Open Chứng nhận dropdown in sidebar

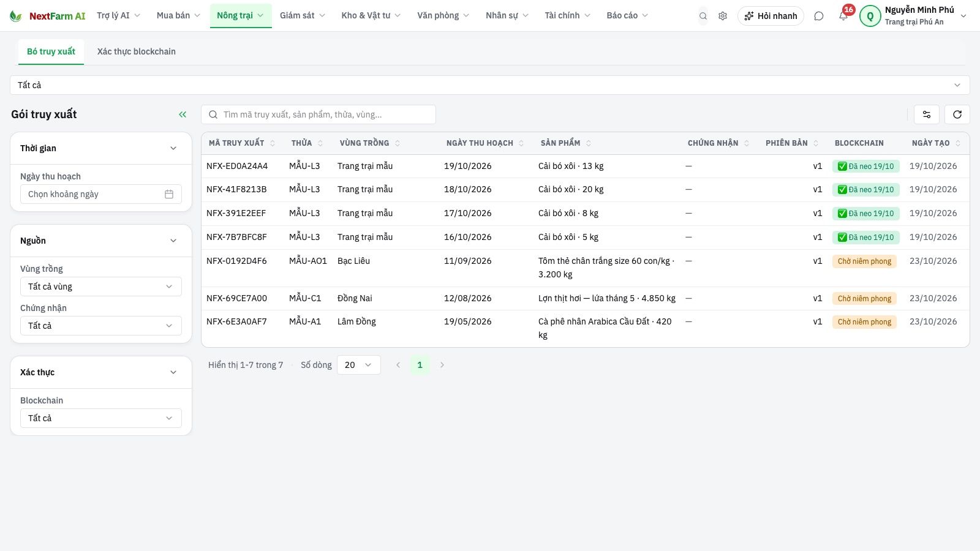click(101, 326)
